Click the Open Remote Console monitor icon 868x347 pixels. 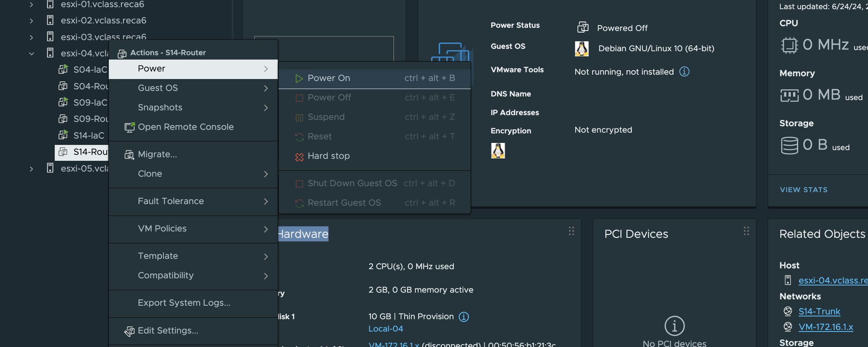(x=129, y=127)
